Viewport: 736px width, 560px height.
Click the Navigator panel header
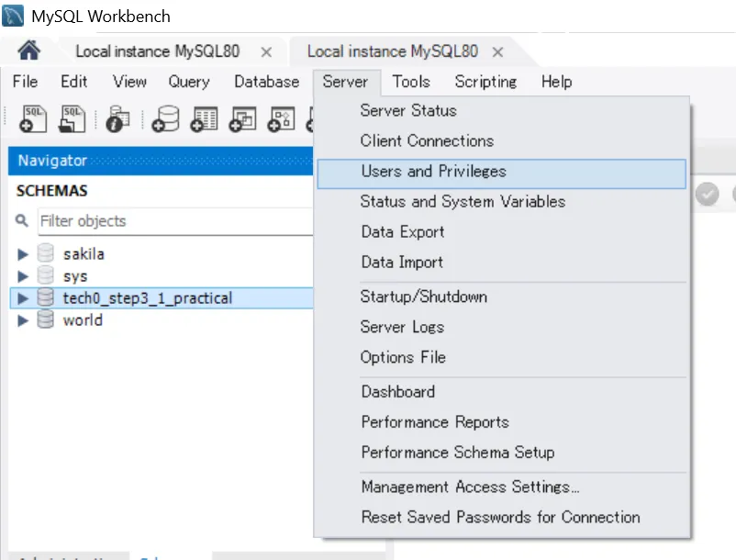click(x=161, y=161)
